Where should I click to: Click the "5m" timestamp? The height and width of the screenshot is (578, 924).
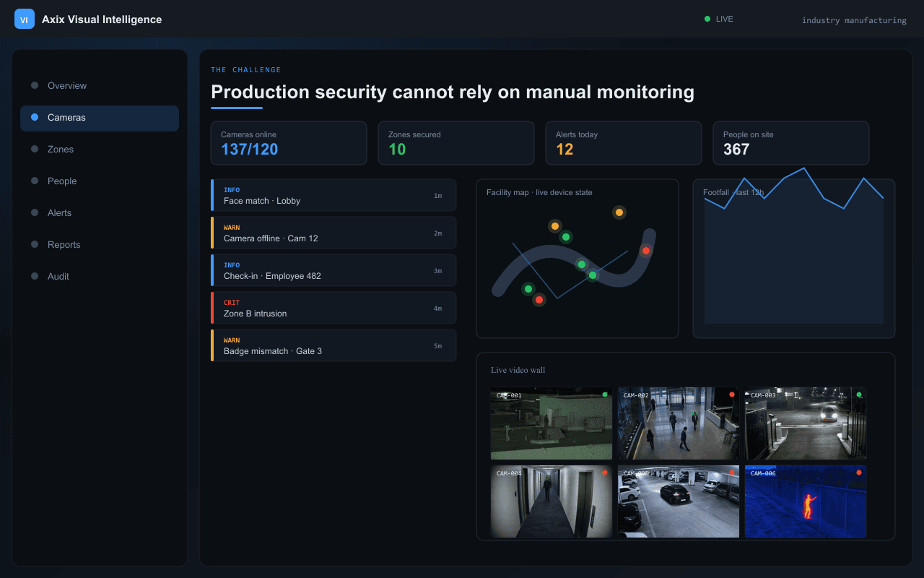(437, 346)
